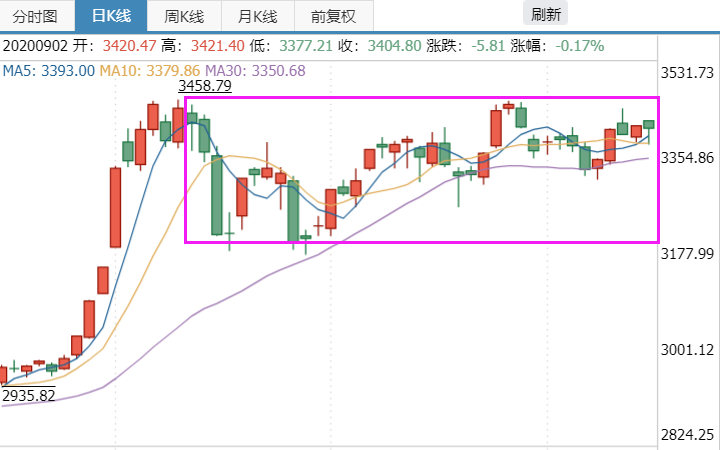This screenshot has width=721, height=450.
Task: Select the 日K线 tab
Action: coord(111,16)
